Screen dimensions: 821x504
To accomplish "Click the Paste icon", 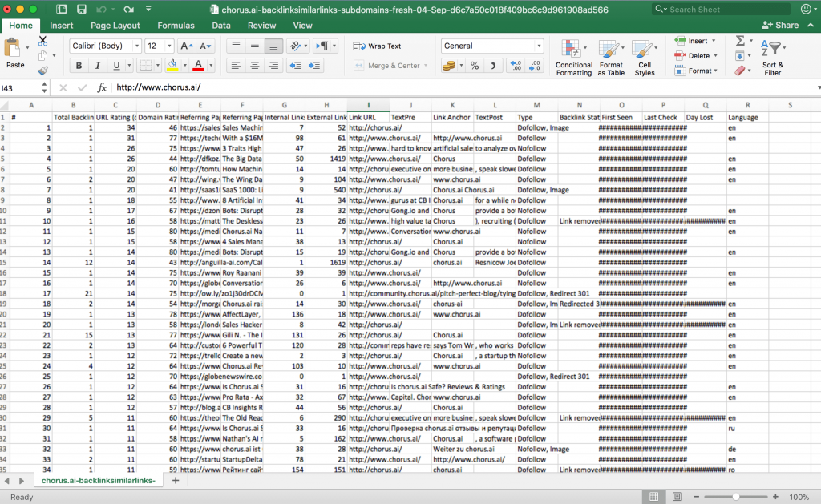I will (15, 50).
